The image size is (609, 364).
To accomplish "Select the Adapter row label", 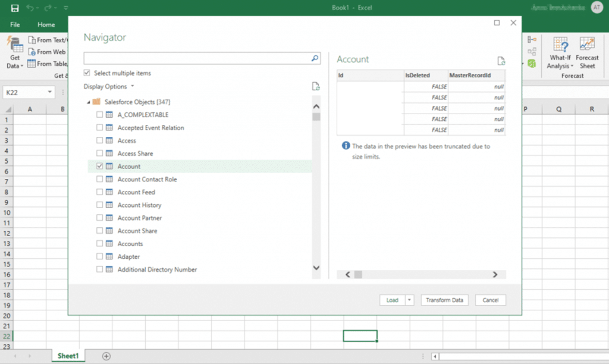I will tap(128, 256).
